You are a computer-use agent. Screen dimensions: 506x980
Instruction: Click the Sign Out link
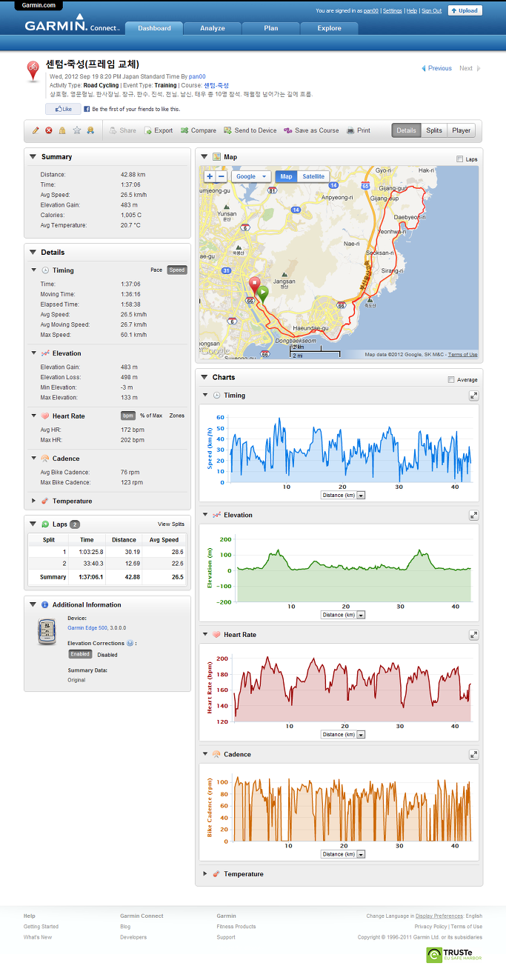tap(432, 11)
